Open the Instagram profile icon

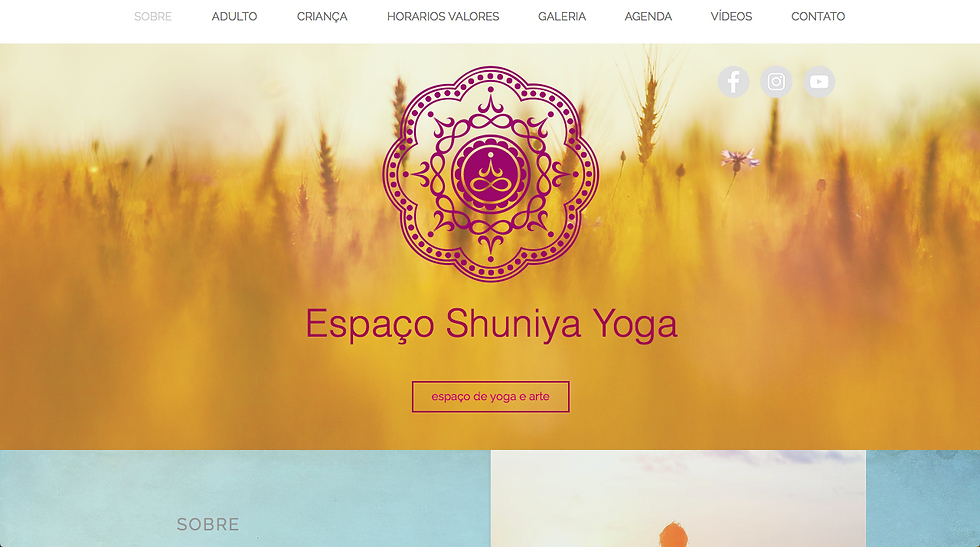(776, 82)
